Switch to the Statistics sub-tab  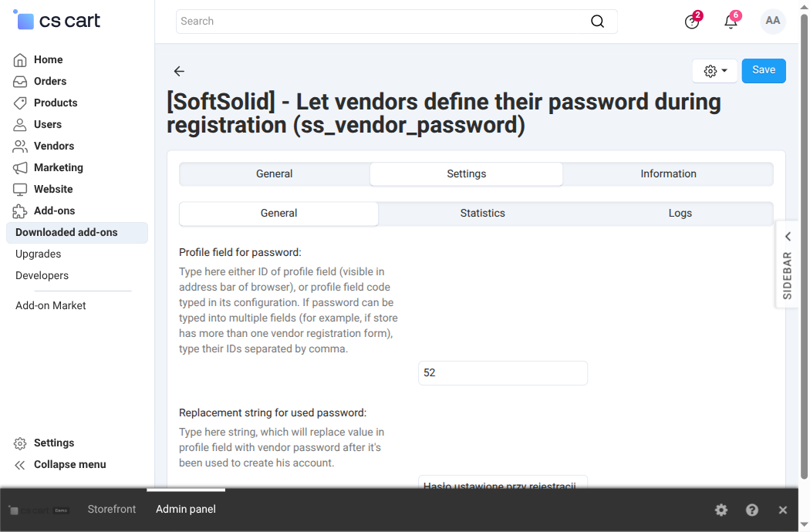(x=482, y=214)
